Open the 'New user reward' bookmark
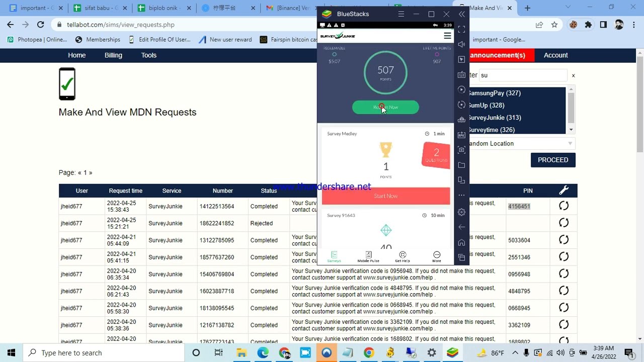The height and width of the screenshot is (362, 644). pyautogui.click(x=225, y=40)
